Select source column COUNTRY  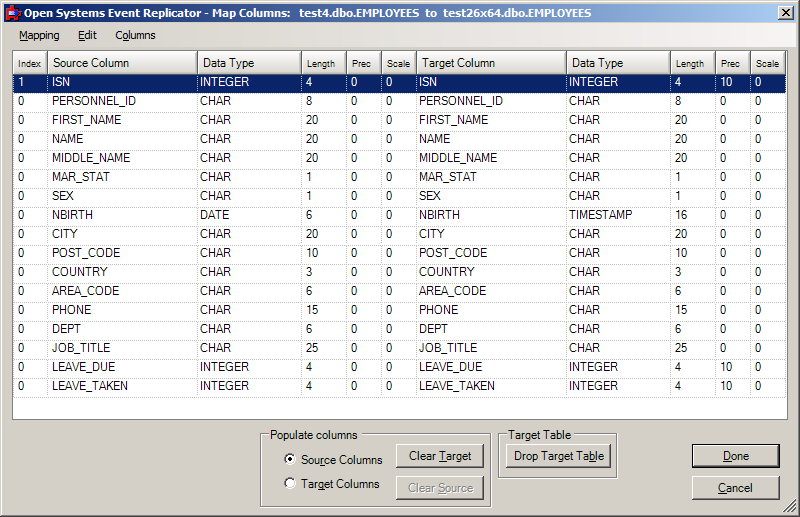point(80,272)
